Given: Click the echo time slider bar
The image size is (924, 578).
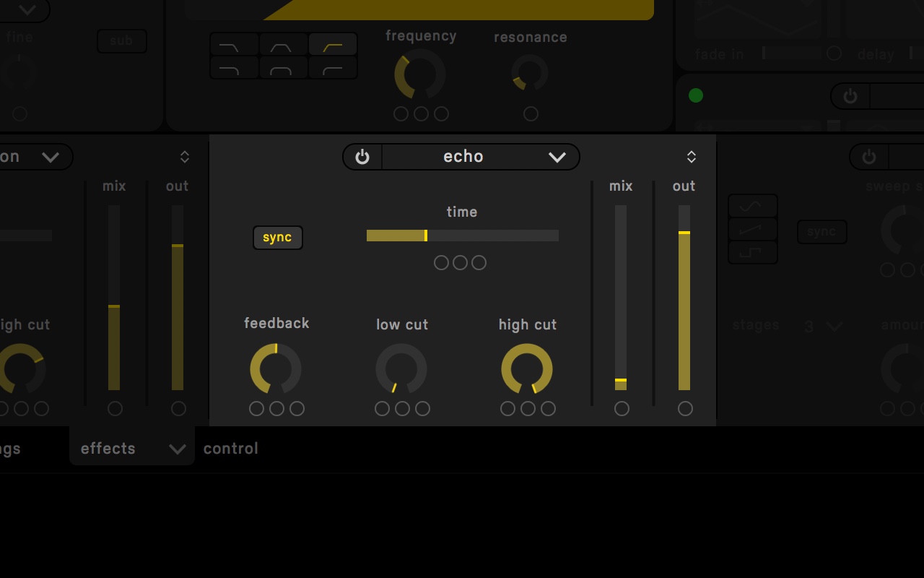Looking at the screenshot, I should coord(463,236).
